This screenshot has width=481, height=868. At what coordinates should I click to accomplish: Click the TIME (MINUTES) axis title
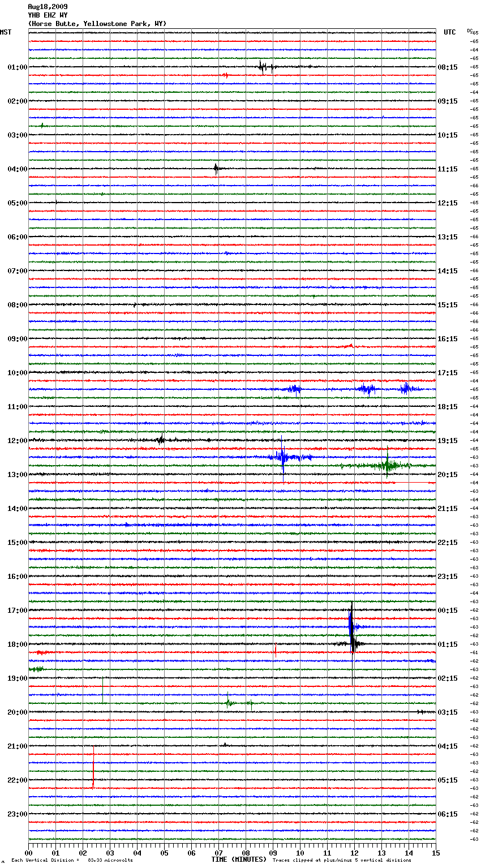pos(239,860)
